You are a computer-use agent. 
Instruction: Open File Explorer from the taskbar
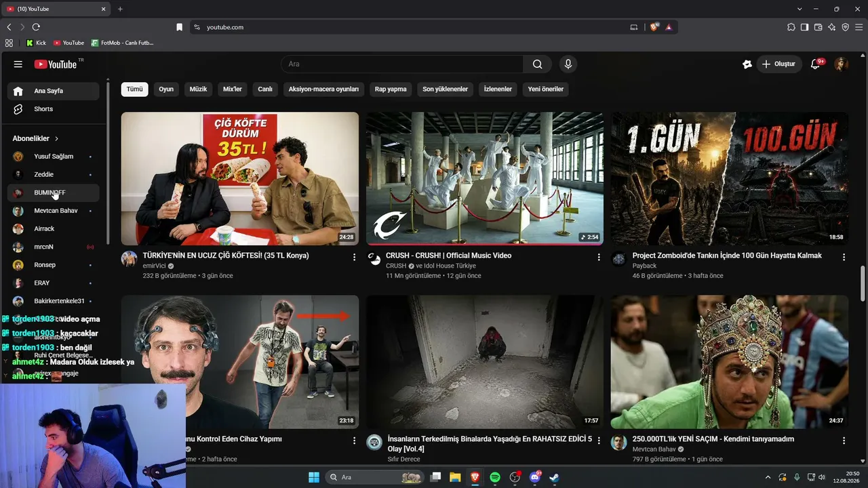(x=455, y=477)
